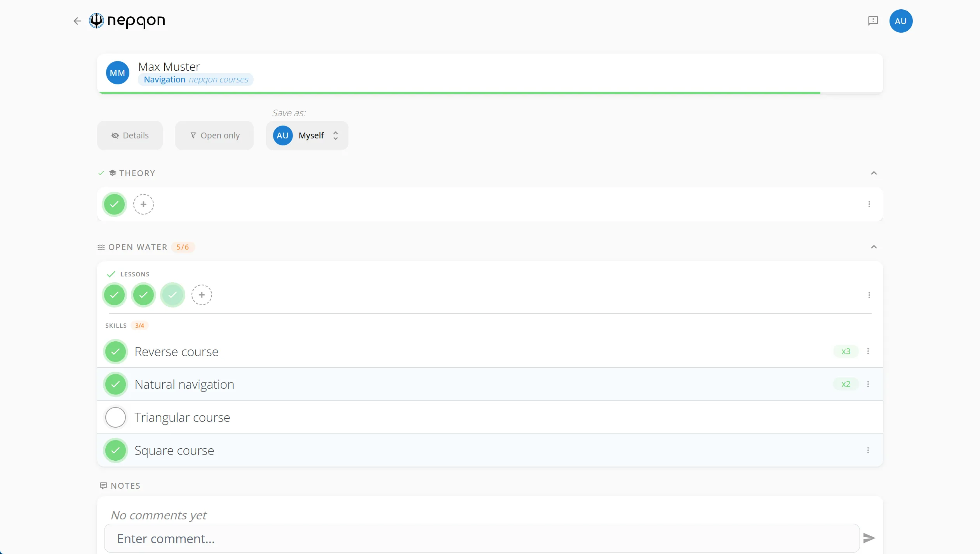The width and height of the screenshot is (980, 554).
Task: Click the Skills 3/4 badge
Action: point(139,326)
